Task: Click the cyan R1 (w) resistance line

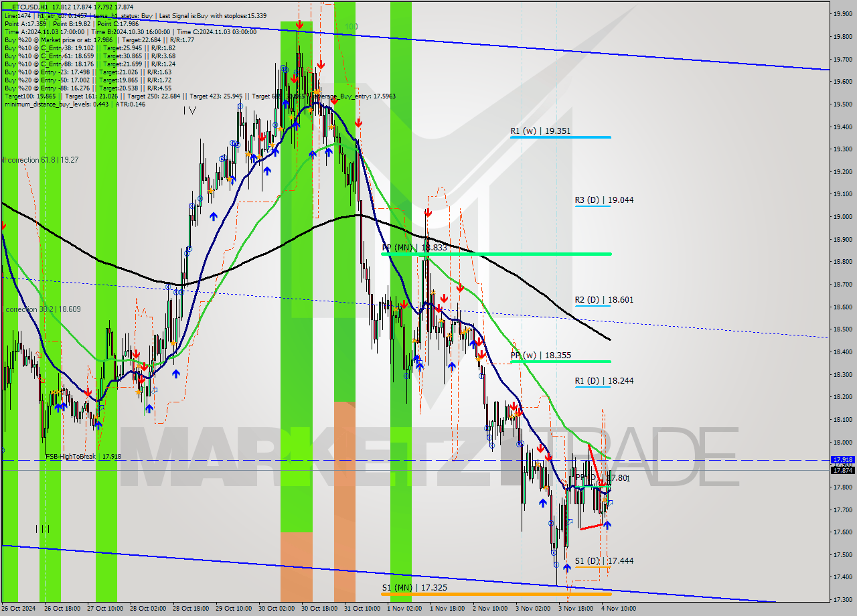Action: 560,137
